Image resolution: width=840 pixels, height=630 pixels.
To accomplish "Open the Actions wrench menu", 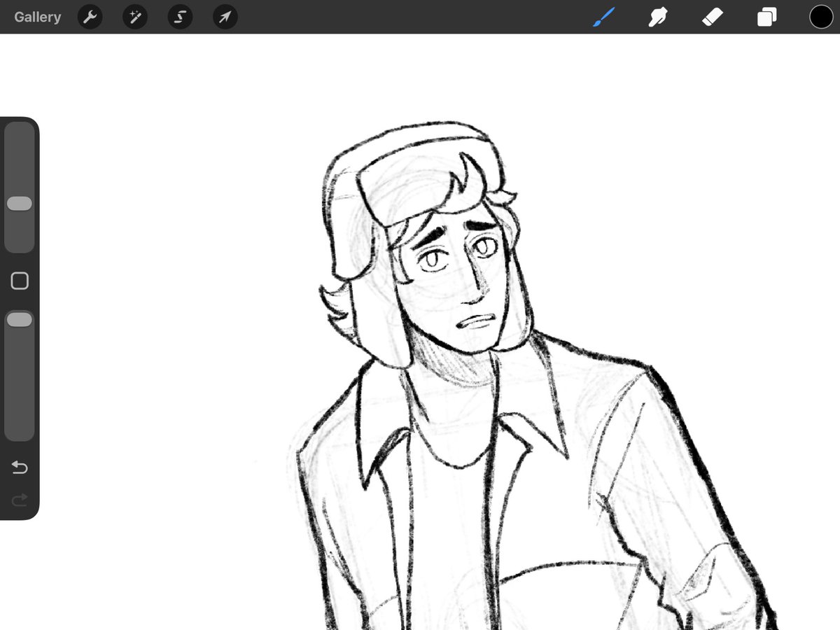I will point(90,17).
